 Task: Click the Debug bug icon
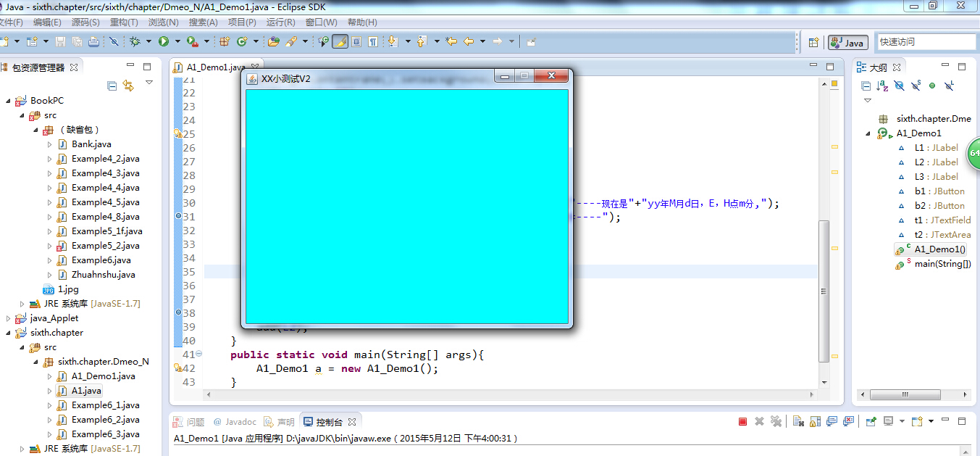(135, 41)
